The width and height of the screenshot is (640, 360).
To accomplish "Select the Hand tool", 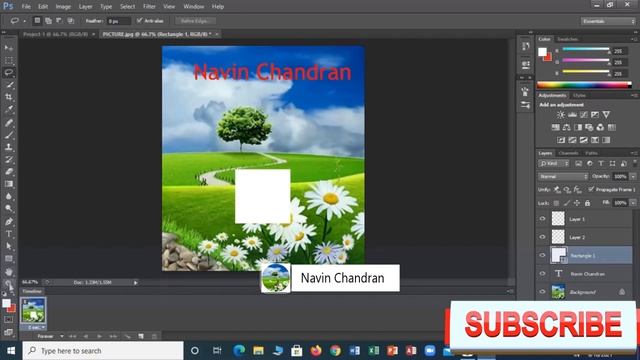I will click(x=9, y=271).
